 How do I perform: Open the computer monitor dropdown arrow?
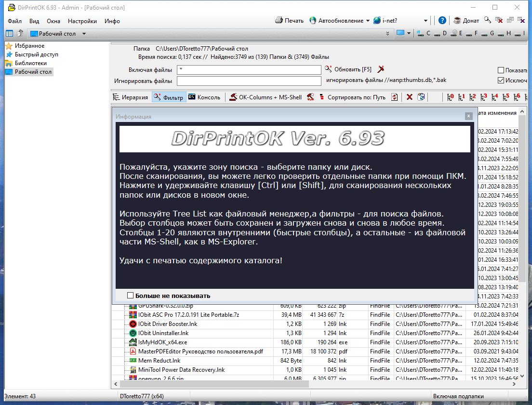pyautogui.click(x=409, y=33)
